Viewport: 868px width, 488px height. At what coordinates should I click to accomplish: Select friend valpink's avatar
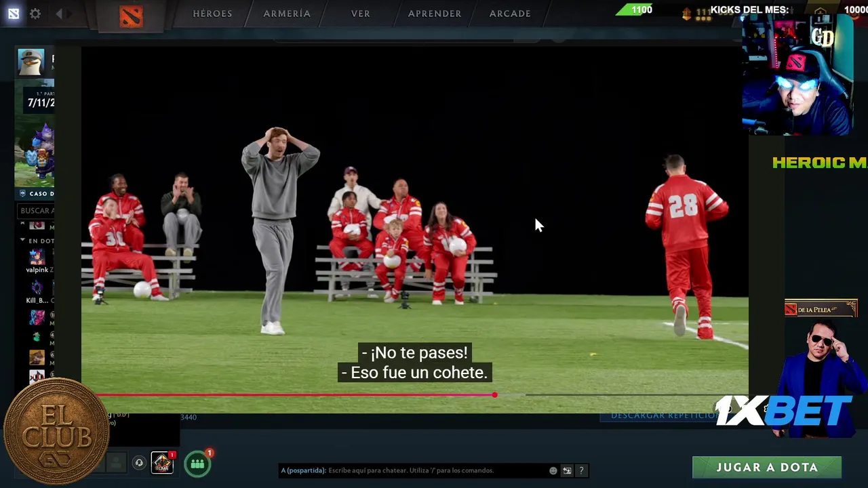click(x=37, y=257)
